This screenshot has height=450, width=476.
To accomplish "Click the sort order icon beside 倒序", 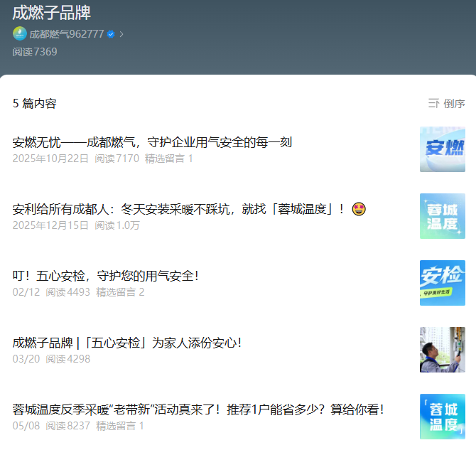I will tap(433, 103).
